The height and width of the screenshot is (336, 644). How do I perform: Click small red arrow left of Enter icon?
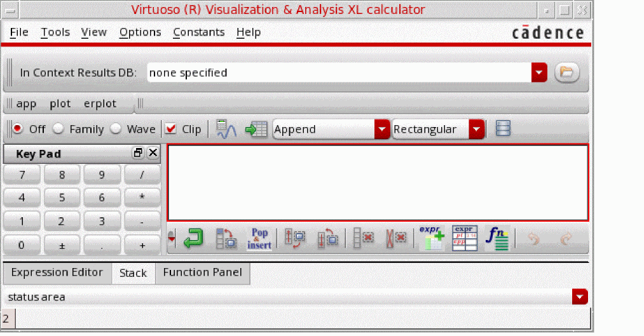point(172,238)
